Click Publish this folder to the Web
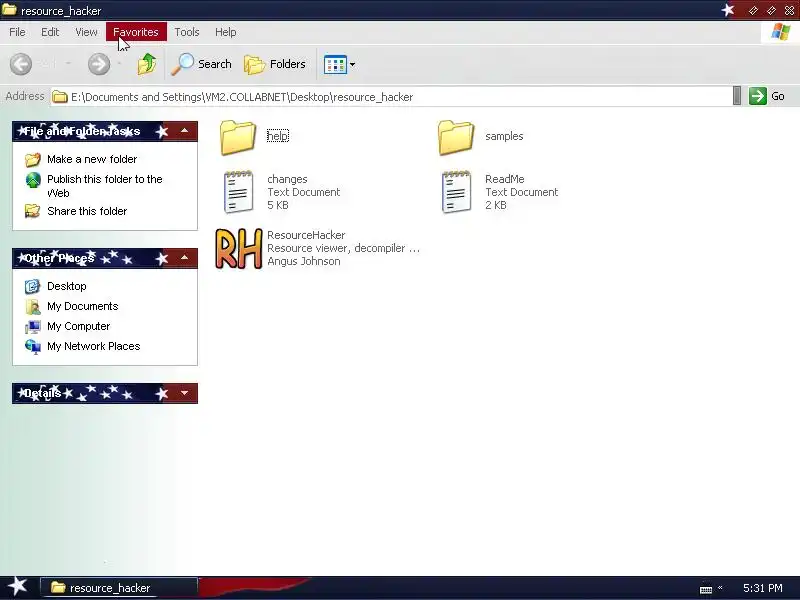The width and height of the screenshot is (800, 600). pyautogui.click(x=105, y=186)
